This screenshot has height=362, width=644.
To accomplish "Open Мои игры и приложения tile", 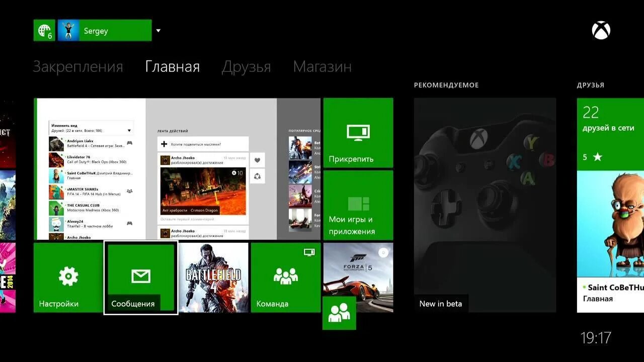I will point(358,205).
